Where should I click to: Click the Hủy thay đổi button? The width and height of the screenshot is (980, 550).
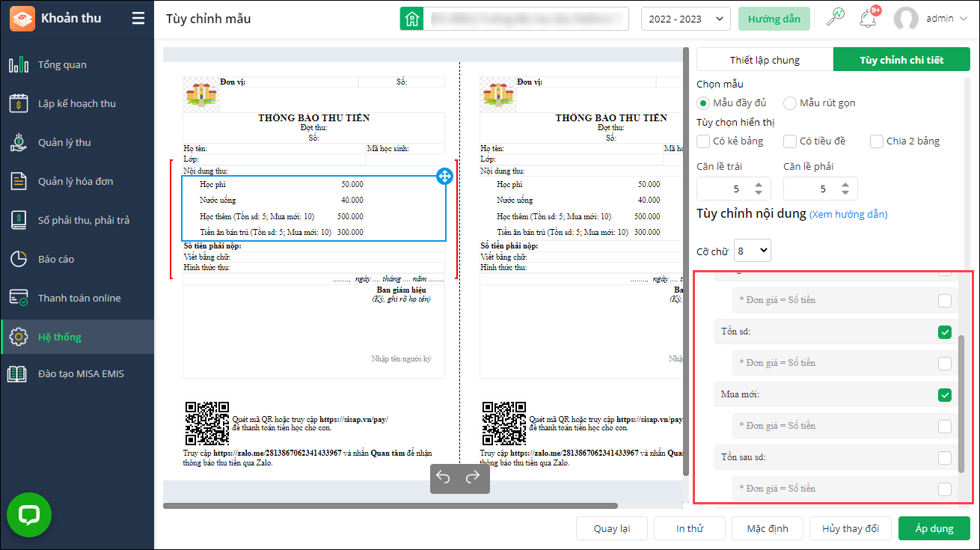click(x=851, y=528)
